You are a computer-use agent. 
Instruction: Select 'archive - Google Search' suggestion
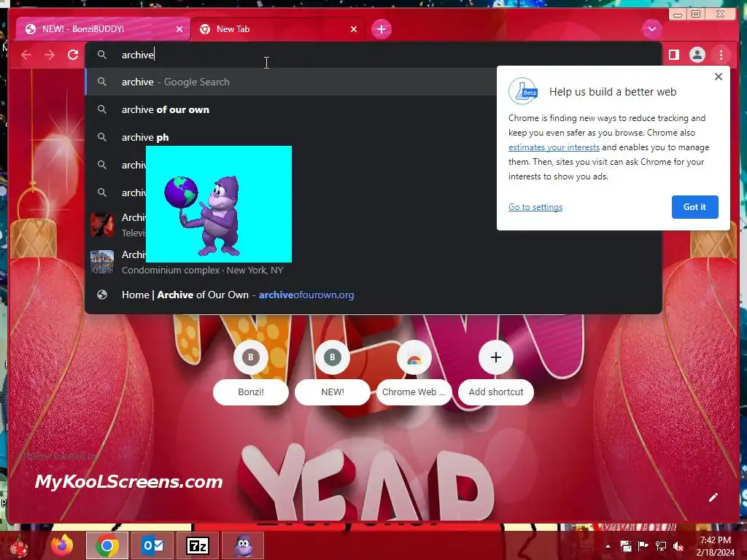[291, 82]
